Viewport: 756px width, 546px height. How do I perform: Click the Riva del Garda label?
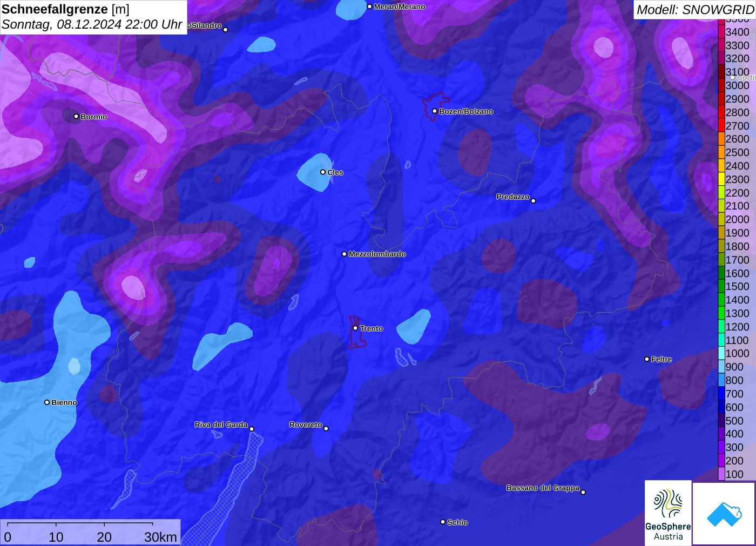point(221,424)
